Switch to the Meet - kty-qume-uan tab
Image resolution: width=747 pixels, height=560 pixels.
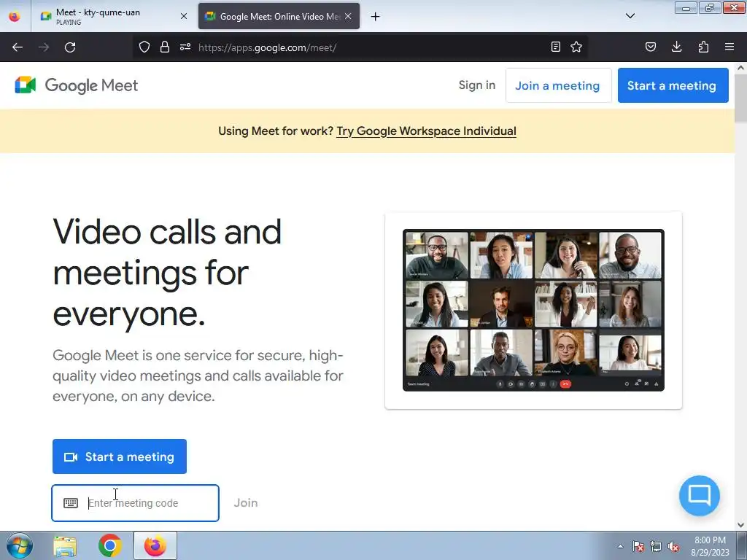(112, 16)
